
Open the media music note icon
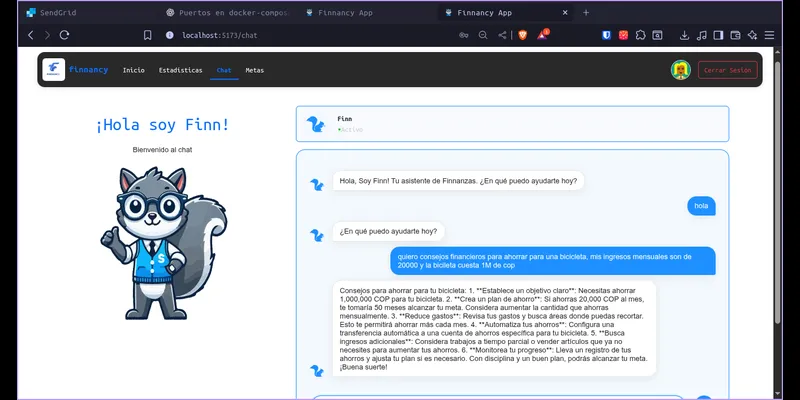[x=702, y=35]
